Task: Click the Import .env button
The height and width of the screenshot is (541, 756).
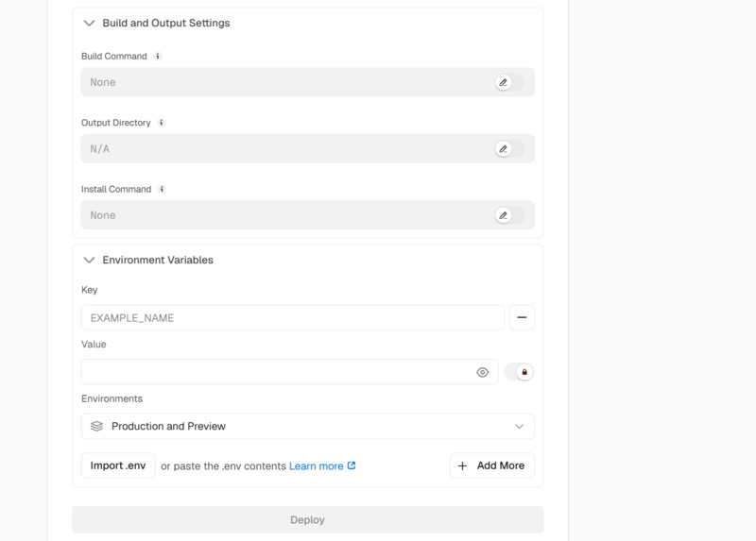Action: click(118, 465)
